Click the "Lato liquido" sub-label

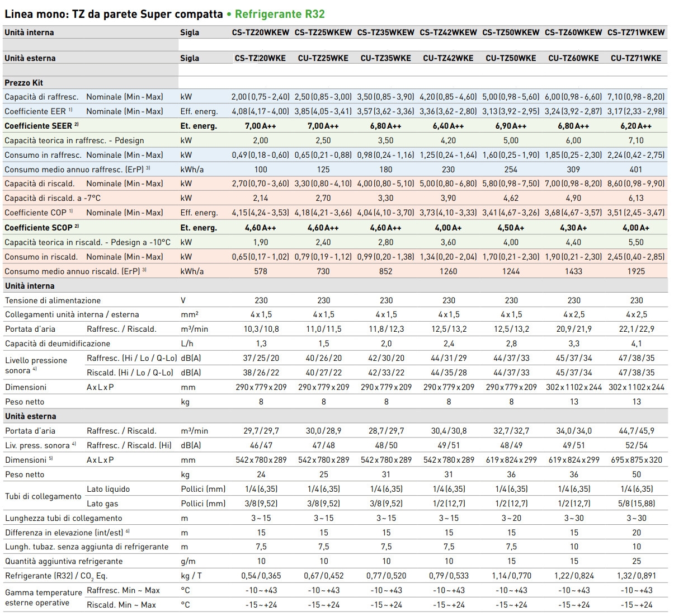click(109, 489)
